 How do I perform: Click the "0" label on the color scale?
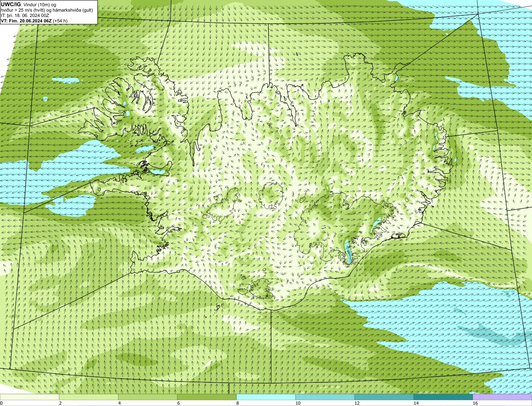[x=1, y=403]
